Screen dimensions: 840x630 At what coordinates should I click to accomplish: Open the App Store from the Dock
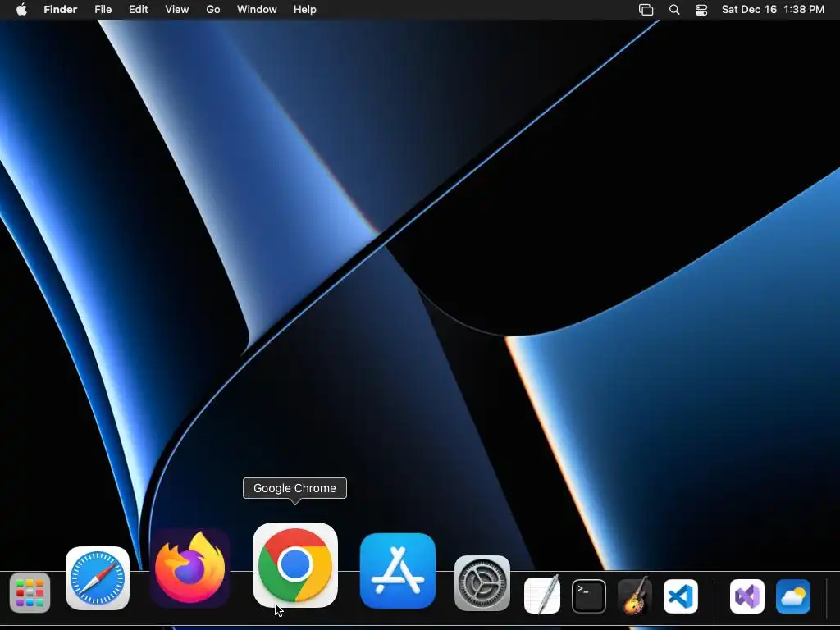[398, 571]
